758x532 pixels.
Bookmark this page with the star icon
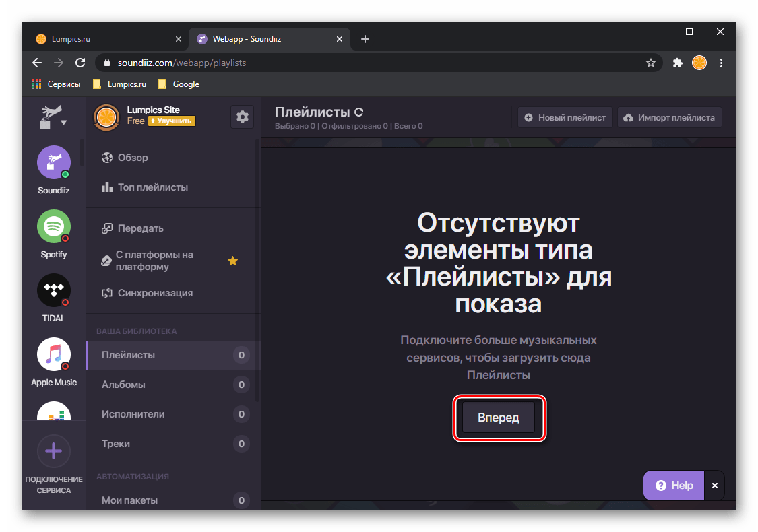pyautogui.click(x=650, y=63)
